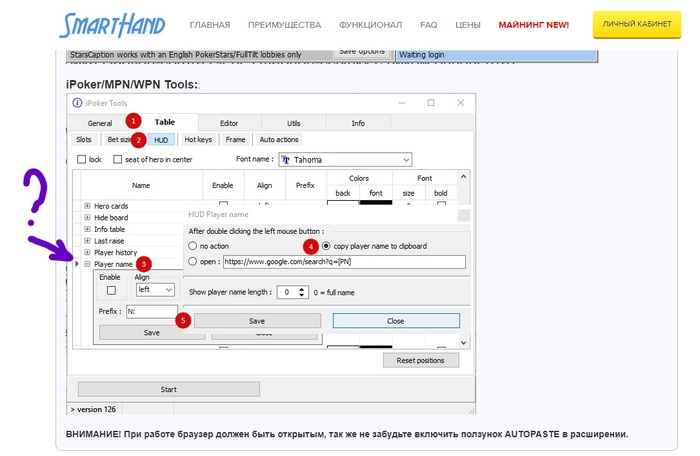
Task: Click Save under the Prefix field
Action: click(152, 333)
